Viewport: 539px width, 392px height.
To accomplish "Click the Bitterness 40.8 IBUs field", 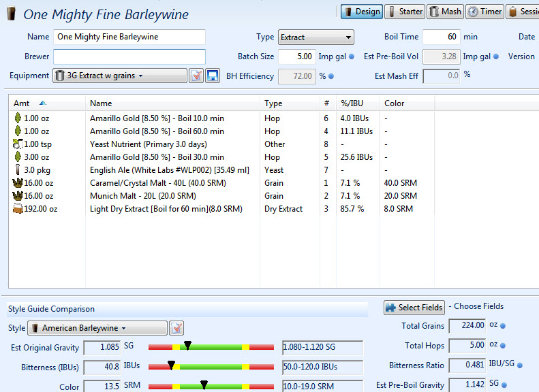I will [102, 367].
